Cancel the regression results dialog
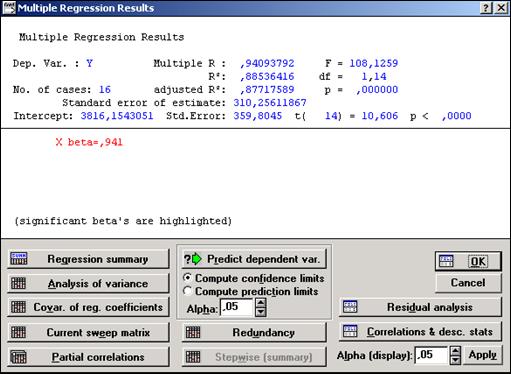Image resolution: width=511 pixels, height=374 pixels. coord(468,283)
